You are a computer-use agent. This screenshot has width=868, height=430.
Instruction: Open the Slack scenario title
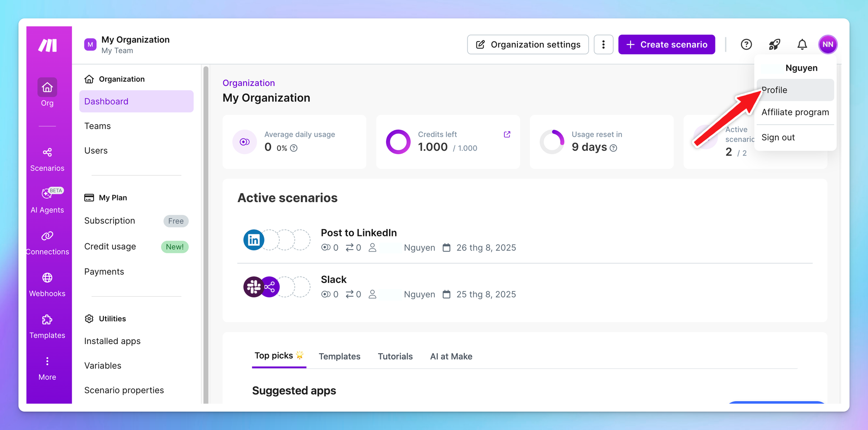(334, 279)
